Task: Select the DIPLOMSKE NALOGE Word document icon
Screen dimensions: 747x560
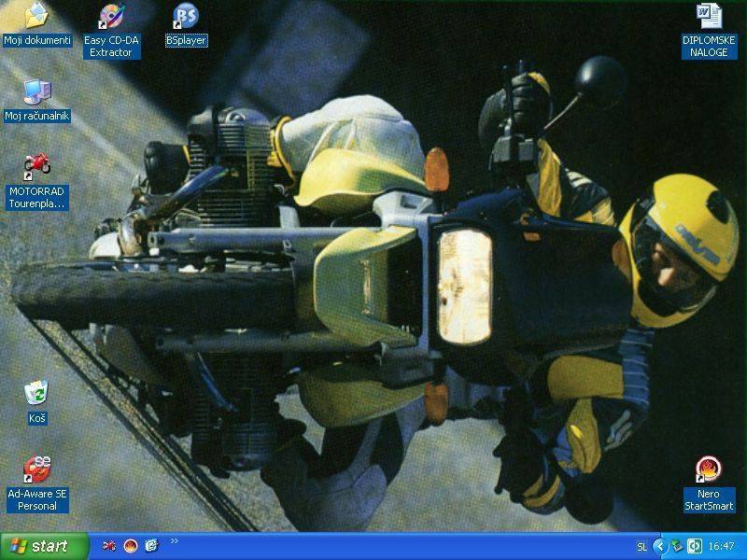Action: pyautogui.click(x=709, y=16)
